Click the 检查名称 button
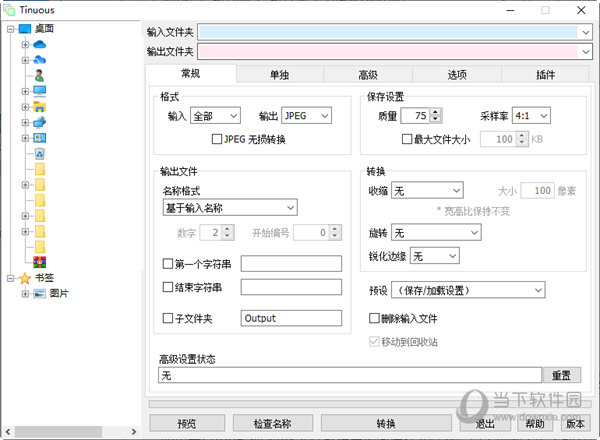The height and width of the screenshot is (440, 600). coord(272,423)
